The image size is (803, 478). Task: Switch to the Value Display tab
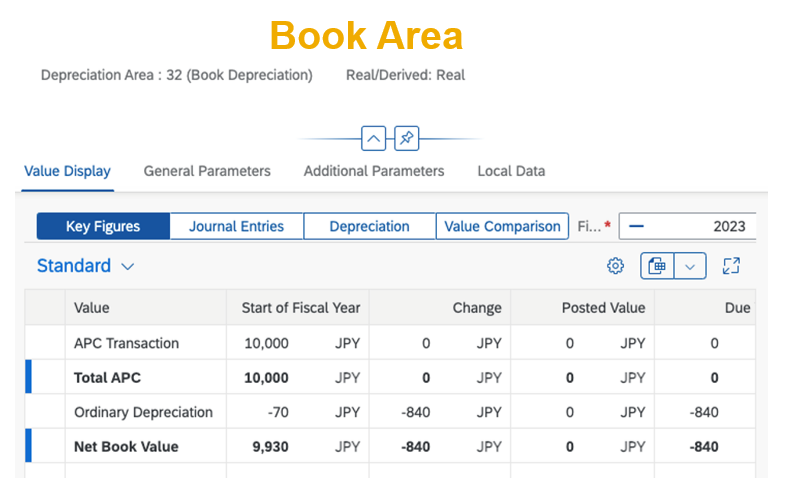point(67,171)
